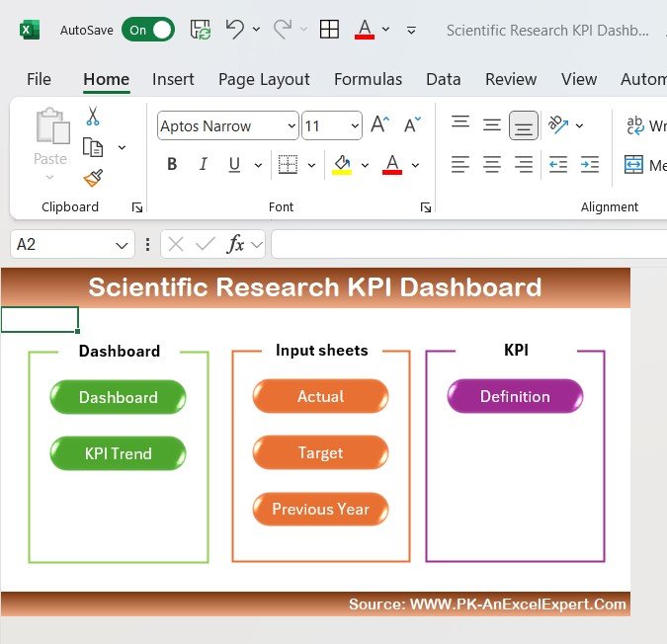Expand underline style options arrow
The image size is (667, 644).
258,165
